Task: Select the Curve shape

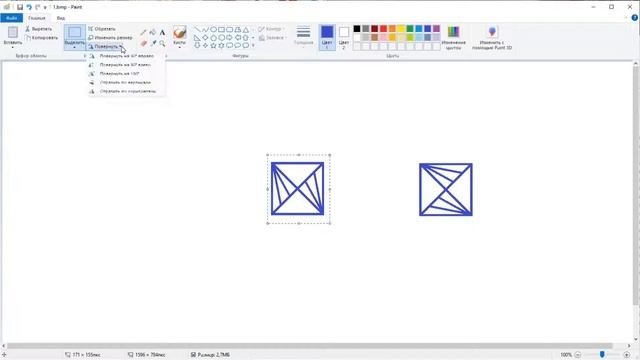Action: pos(205,29)
